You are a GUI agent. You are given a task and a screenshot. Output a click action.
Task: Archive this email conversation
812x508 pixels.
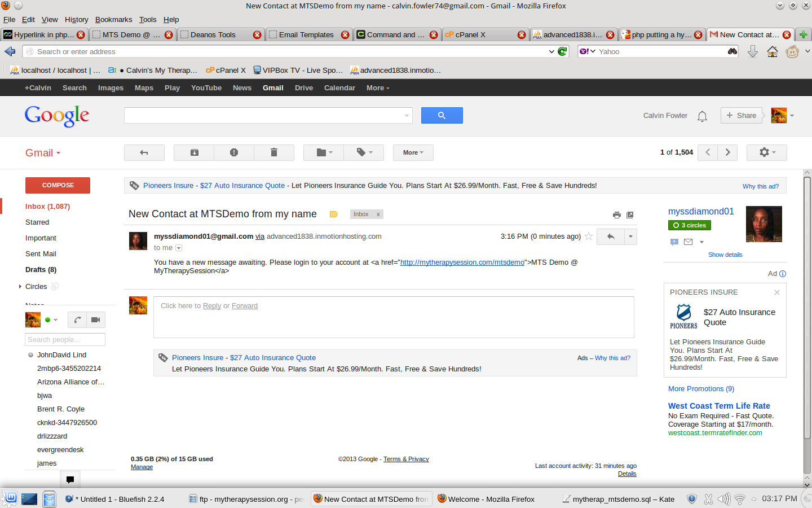(x=194, y=152)
